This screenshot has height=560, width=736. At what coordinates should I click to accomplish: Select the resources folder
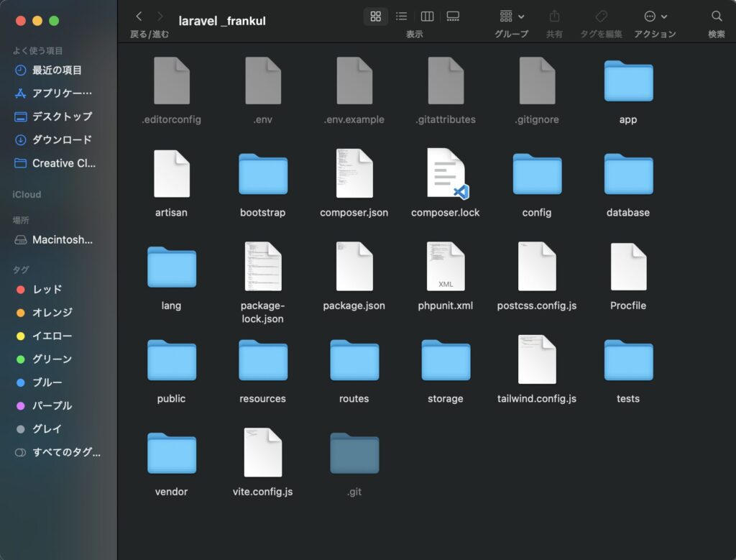263,359
